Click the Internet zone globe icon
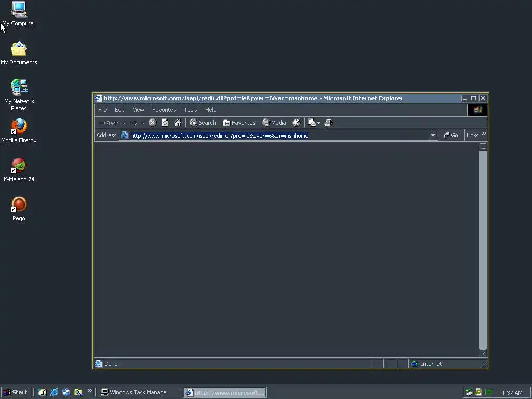The width and height of the screenshot is (532, 399). click(415, 364)
